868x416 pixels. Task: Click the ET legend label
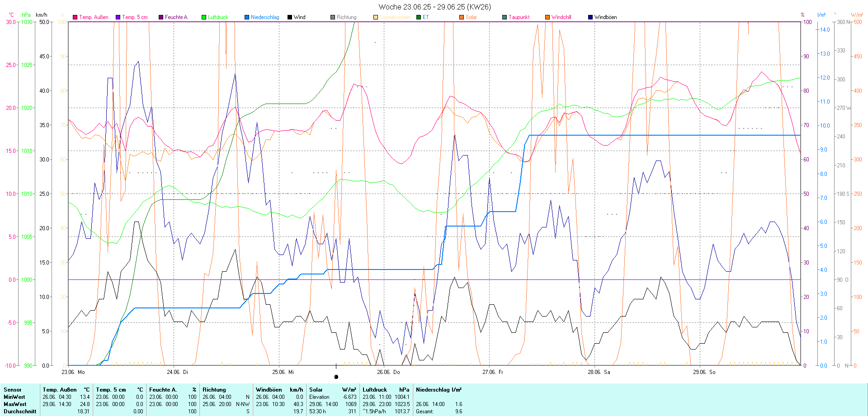425,17
